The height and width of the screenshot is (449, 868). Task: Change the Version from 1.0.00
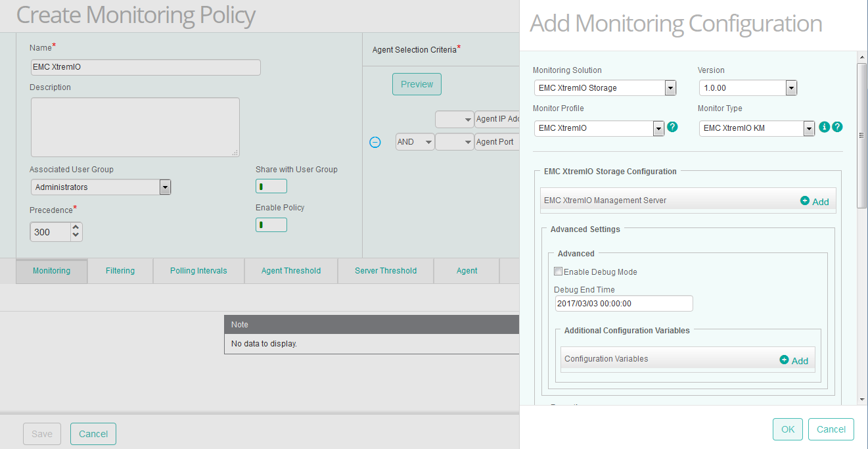point(792,87)
